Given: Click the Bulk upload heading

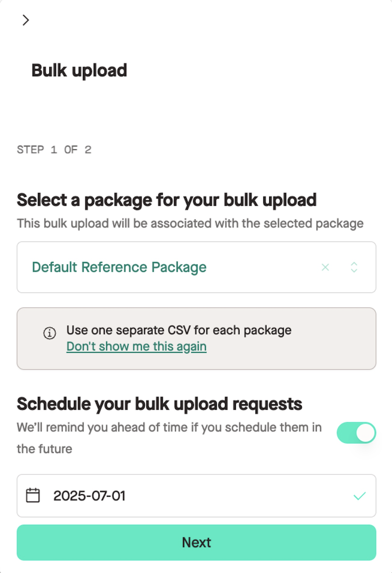Looking at the screenshot, I should pos(79,70).
